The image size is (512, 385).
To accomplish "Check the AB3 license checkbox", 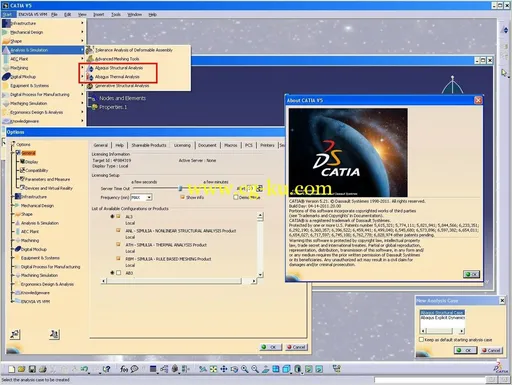I will [x=118, y=273].
